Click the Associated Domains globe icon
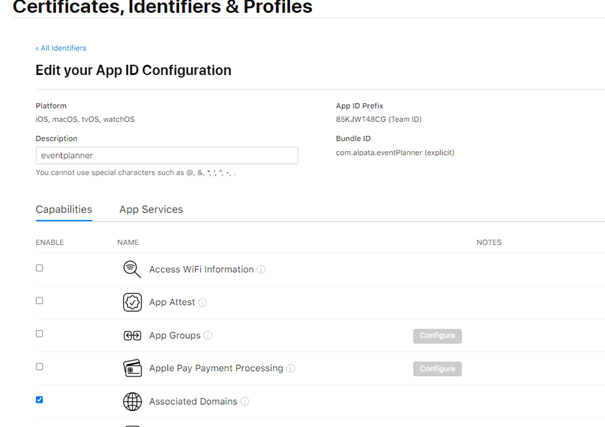 (132, 402)
